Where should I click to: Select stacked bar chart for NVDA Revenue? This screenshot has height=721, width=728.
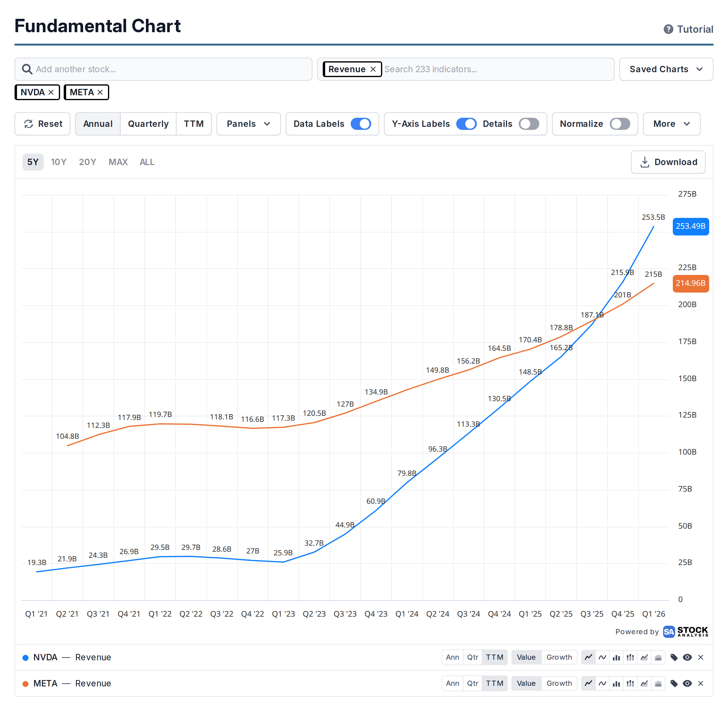(630, 657)
